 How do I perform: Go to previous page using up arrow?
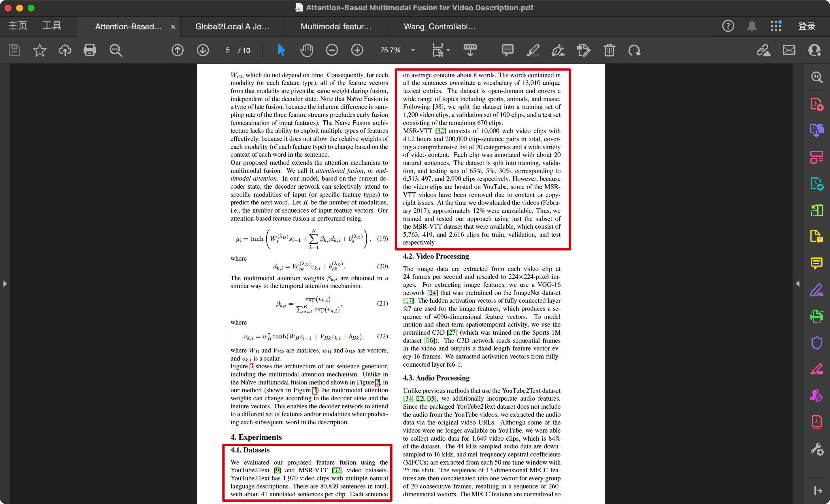[x=178, y=50]
